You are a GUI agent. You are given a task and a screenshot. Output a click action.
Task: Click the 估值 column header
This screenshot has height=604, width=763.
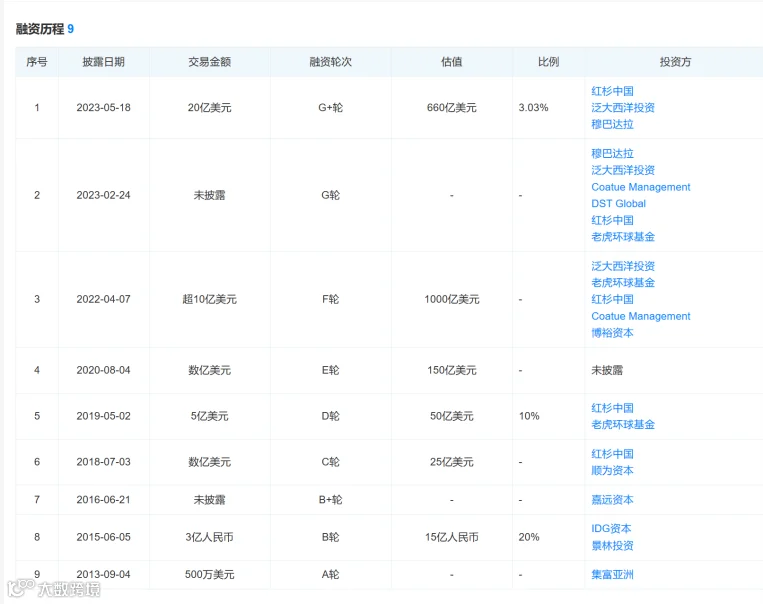tap(452, 62)
